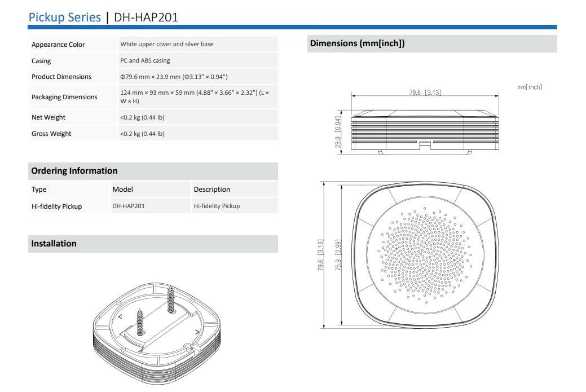Click the 'Installation' section heading

pyautogui.click(x=54, y=244)
